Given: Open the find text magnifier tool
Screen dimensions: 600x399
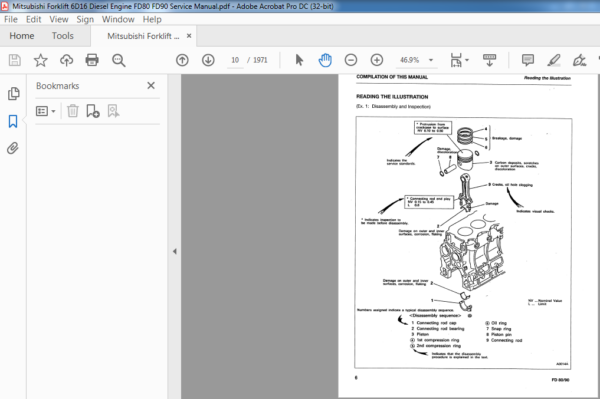Looking at the screenshot, I should (x=119, y=60).
